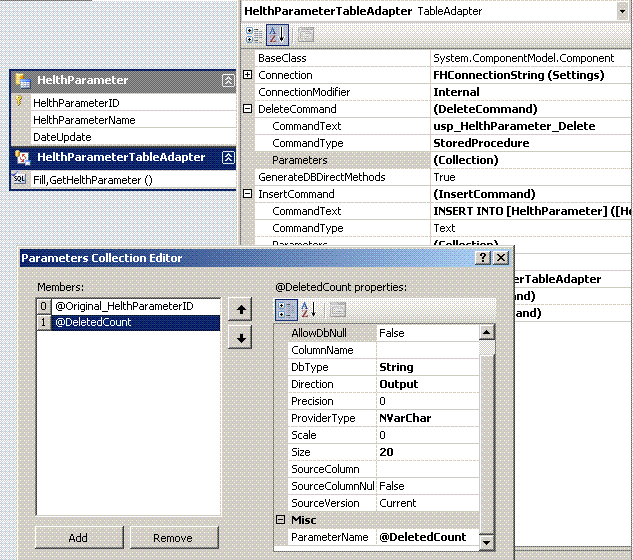Click the help question mark button of the editor
The height and width of the screenshot is (560, 633).
click(483, 258)
